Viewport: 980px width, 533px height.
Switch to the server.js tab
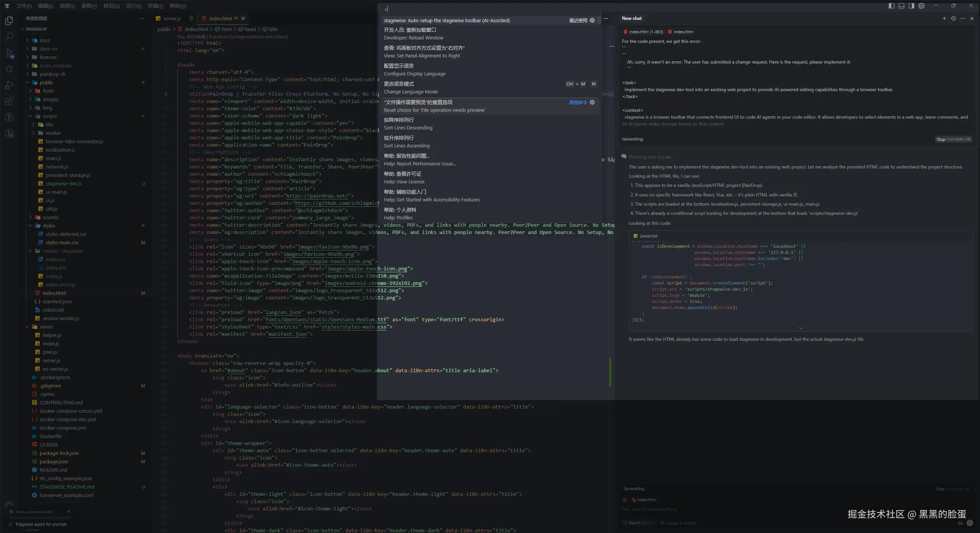pyautogui.click(x=171, y=18)
